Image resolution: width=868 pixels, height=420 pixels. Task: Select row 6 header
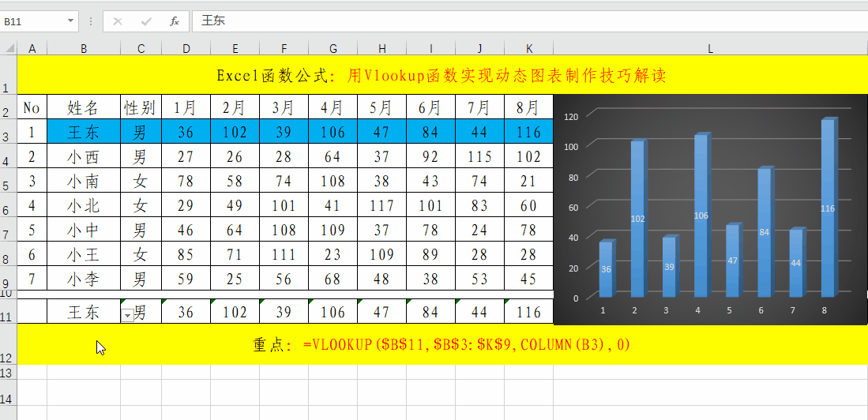9,204
